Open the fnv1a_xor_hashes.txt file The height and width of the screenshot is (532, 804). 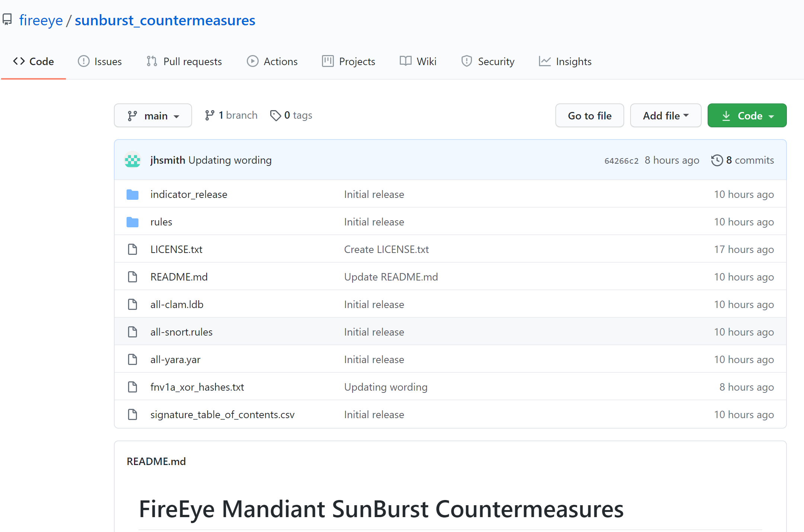tap(197, 387)
